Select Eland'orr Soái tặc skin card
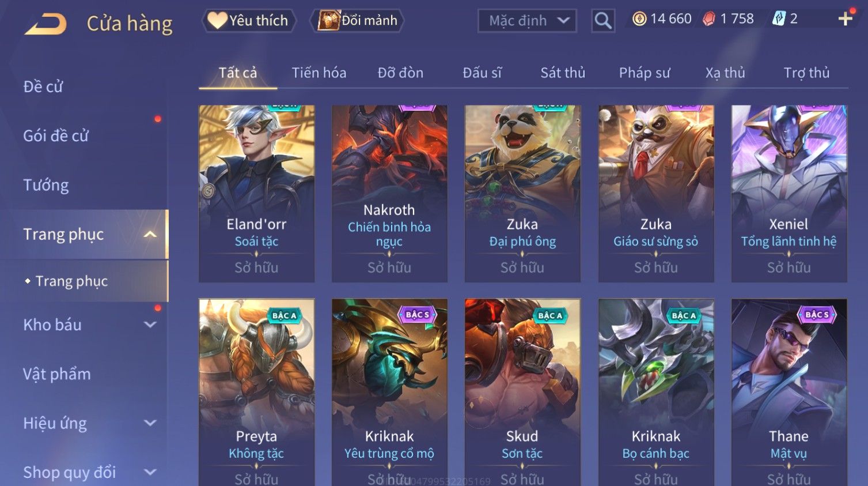Image resolution: width=868 pixels, height=486 pixels. tap(256, 194)
